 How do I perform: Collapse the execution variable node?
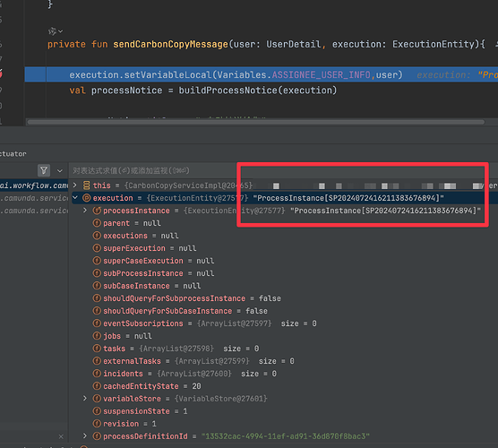point(75,198)
